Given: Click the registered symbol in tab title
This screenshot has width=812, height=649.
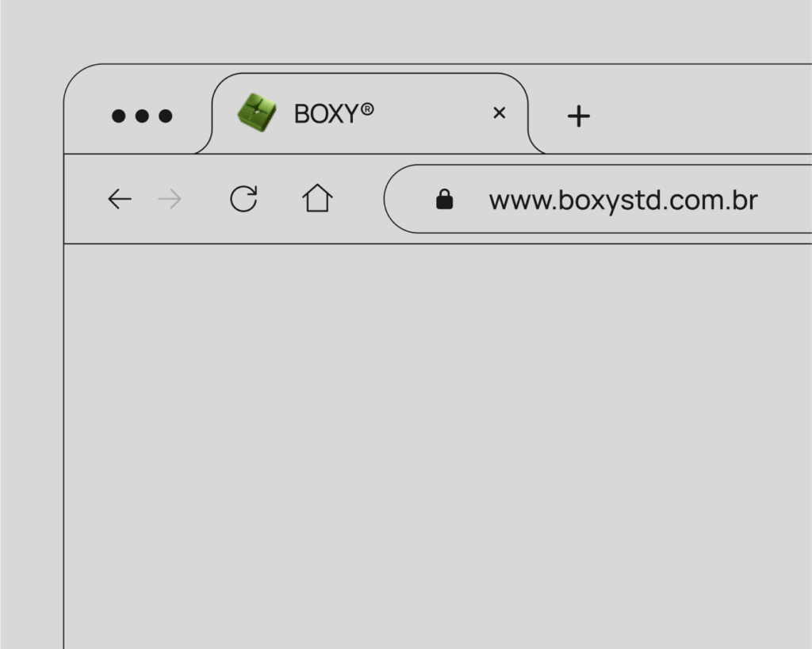Looking at the screenshot, I should click(x=367, y=109).
